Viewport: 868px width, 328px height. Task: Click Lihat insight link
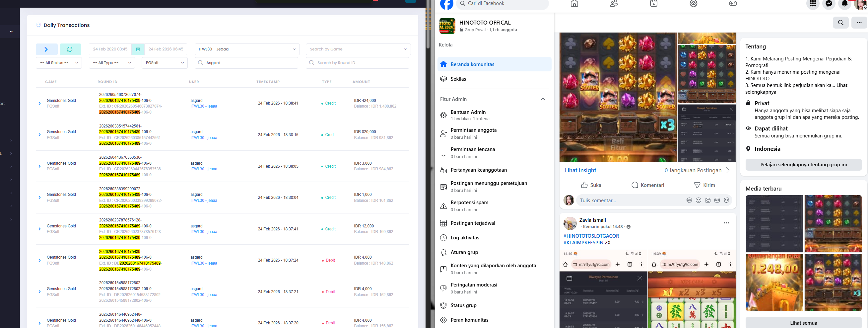(580, 171)
